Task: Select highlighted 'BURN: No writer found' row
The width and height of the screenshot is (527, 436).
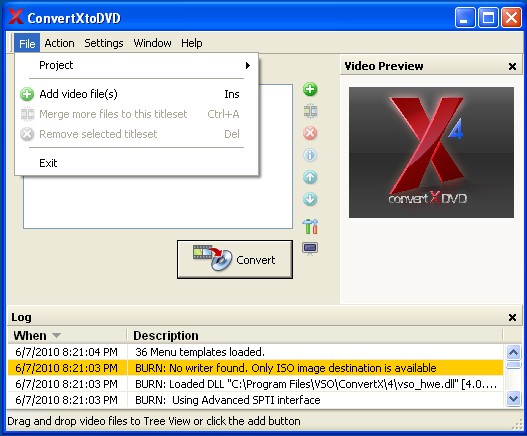Action: point(255,368)
